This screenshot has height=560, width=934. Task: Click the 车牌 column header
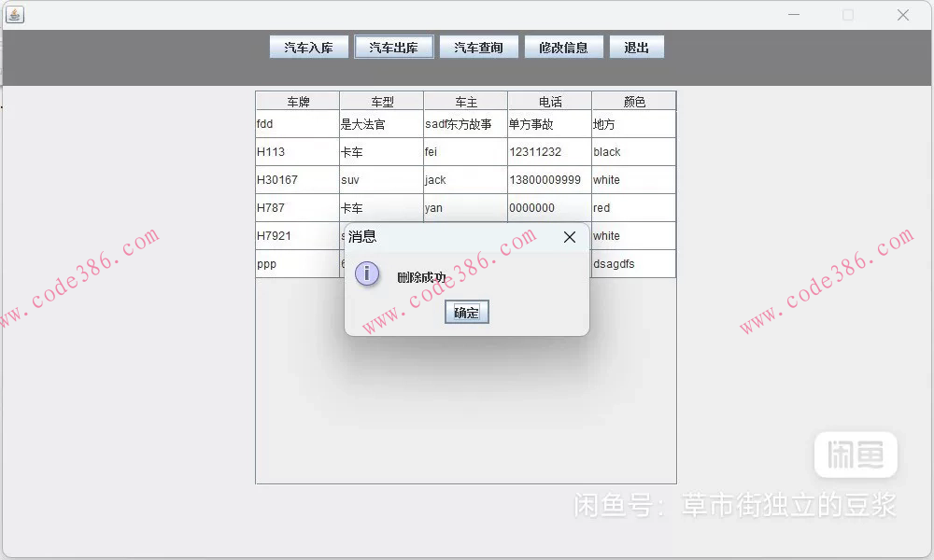[x=297, y=100]
